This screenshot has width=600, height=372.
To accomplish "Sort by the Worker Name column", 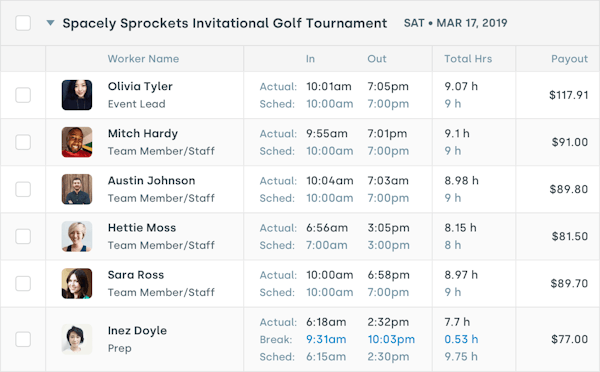I will 143,59.
